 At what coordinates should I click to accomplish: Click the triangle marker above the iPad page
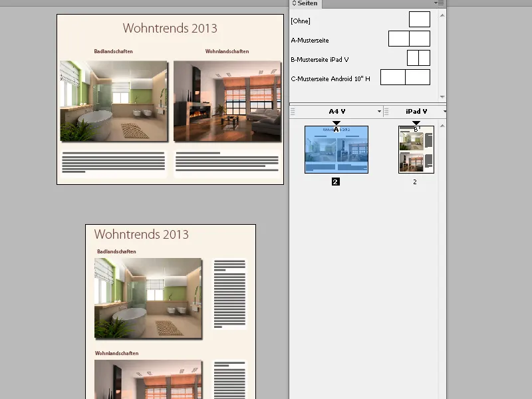pyautogui.click(x=417, y=122)
